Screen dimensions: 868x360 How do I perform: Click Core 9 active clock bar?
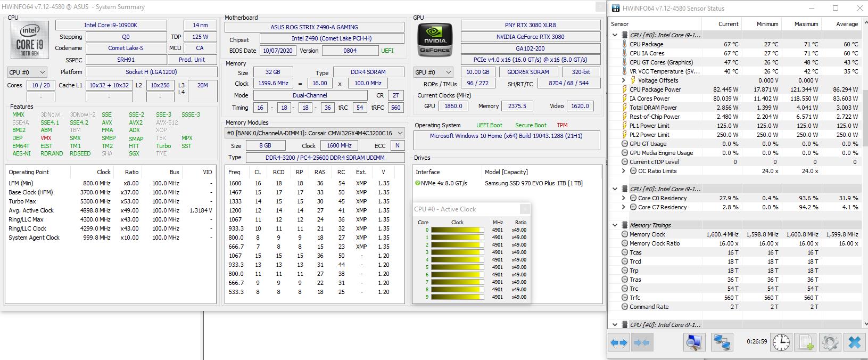click(x=457, y=297)
